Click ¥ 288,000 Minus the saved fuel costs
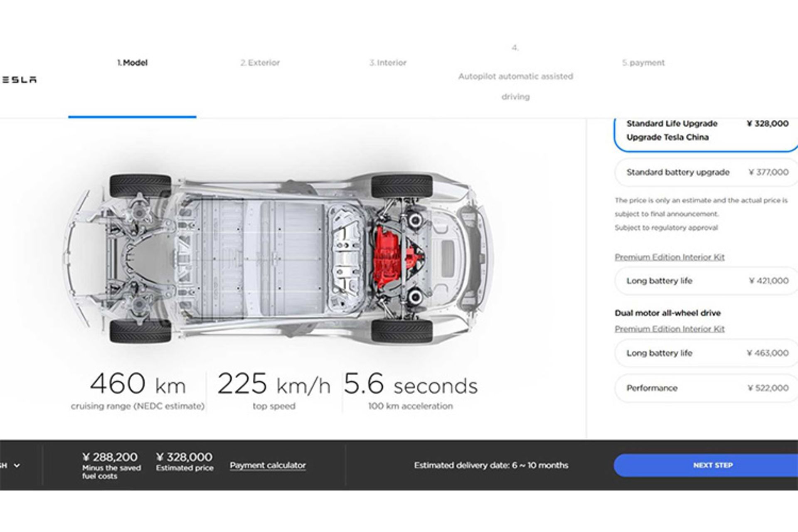 [111, 465]
